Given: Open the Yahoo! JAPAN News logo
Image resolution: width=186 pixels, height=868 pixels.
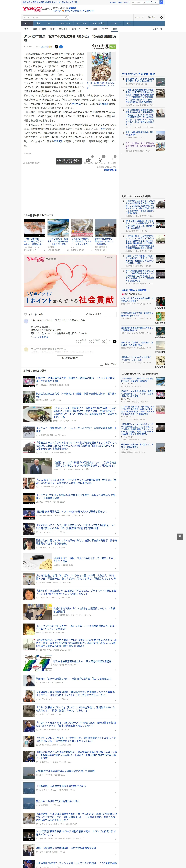Looking at the screenshot, I should point(37,9).
